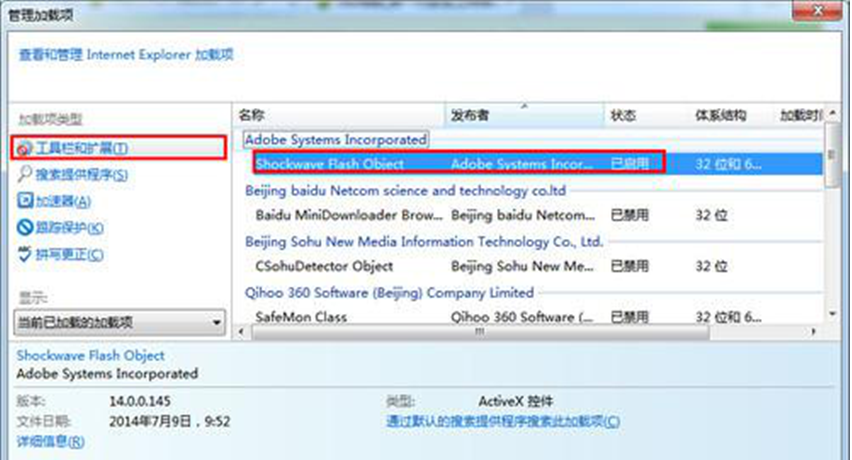Select the SafeMon Class add-on

[302, 317]
